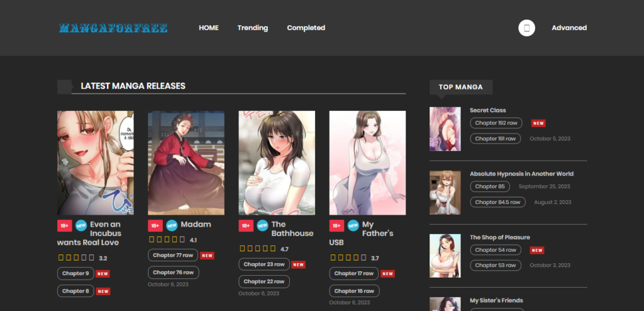Screen dimensions: 644x311
Task: Click Secret Class small thumbnail
Action: [445, 129]
